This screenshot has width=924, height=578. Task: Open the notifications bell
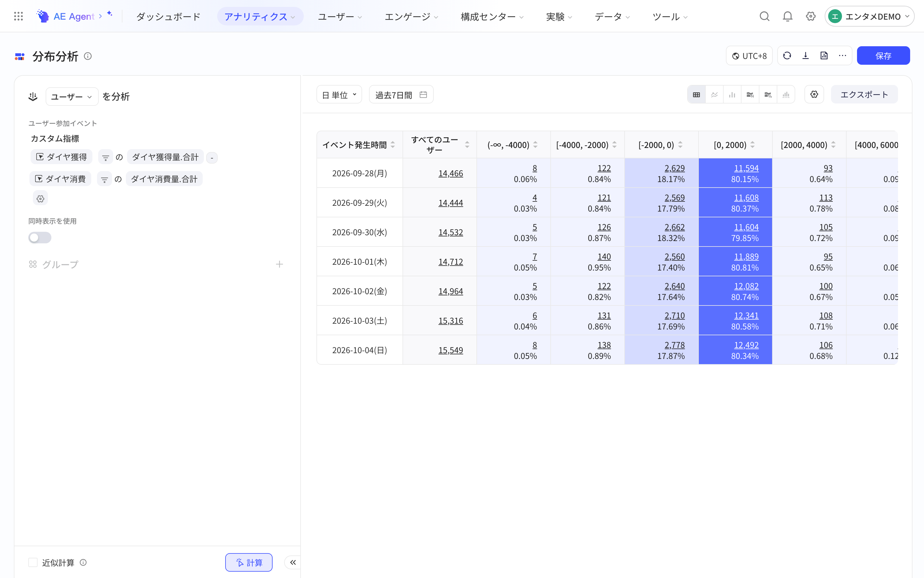tap(787, 16)
